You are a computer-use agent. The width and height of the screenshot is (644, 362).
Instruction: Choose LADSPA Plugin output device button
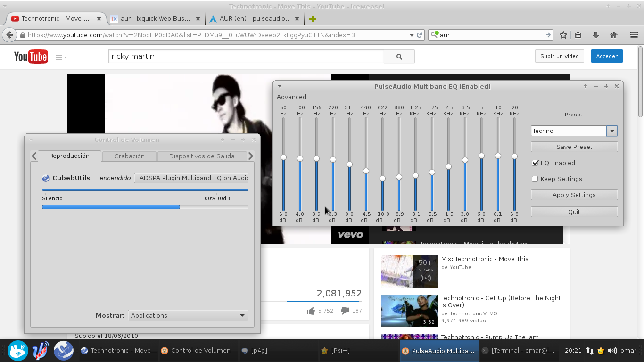[191, 178]
